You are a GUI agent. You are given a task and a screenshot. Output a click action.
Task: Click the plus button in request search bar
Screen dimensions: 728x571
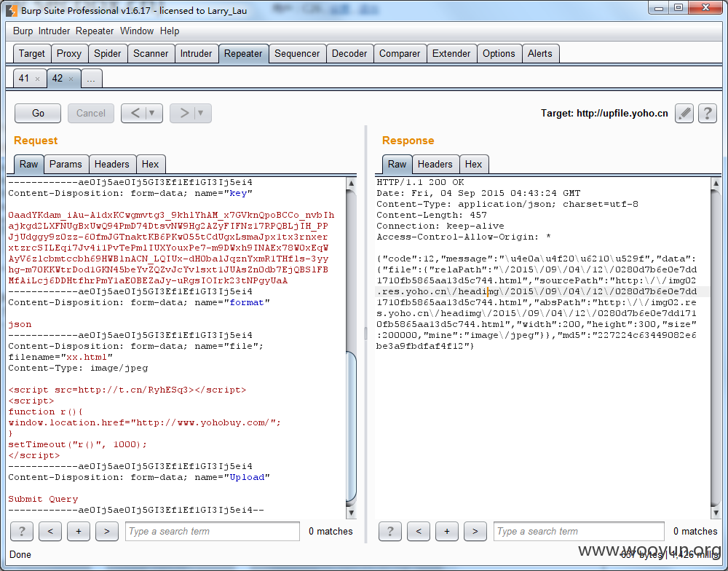coord(79,531)
